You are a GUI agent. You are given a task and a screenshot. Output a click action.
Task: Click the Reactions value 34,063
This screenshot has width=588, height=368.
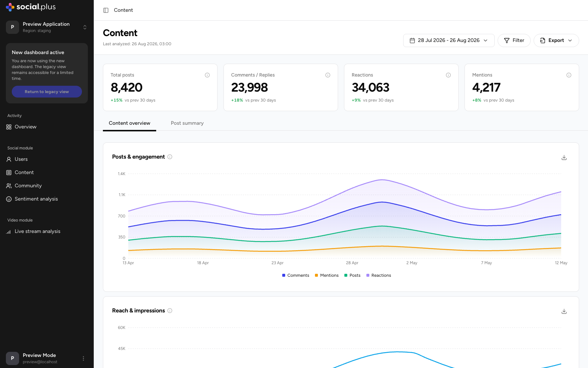[370, 88]
